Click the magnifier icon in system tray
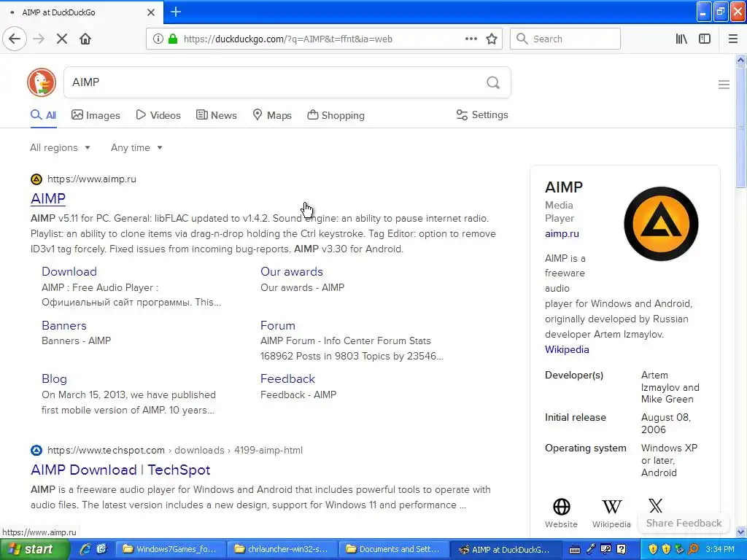The image size is (747, 560). pyautogui.click(x=694, y=550)
